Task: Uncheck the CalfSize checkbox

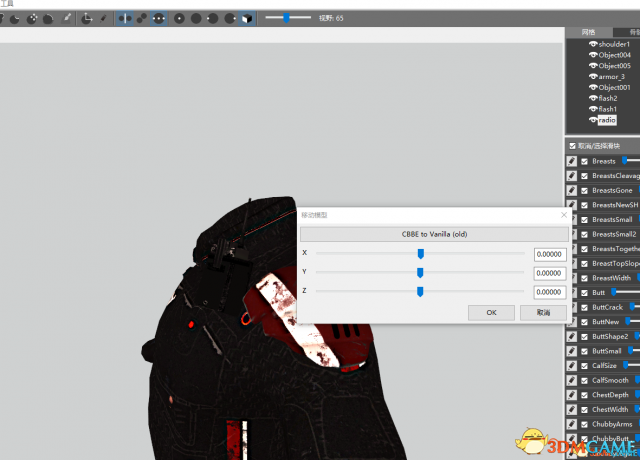Action: pos(584,366)
